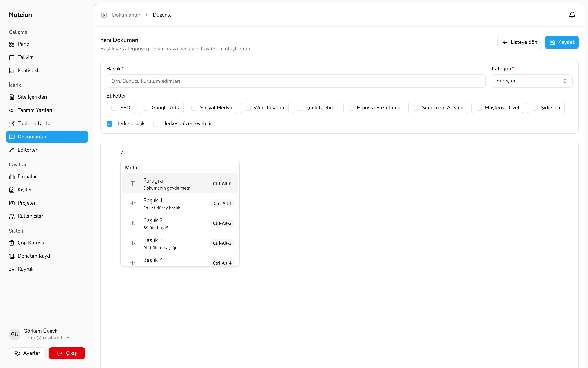Choose Başlık 3 block
The width and height of the screenshot is (588, 368).
(180, 243)
